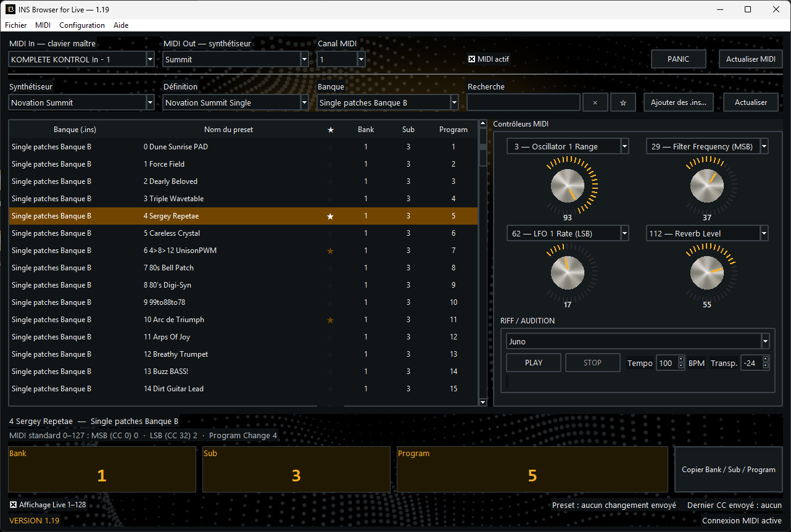
Task: Open the Aide menu
Action: [121, 25]
